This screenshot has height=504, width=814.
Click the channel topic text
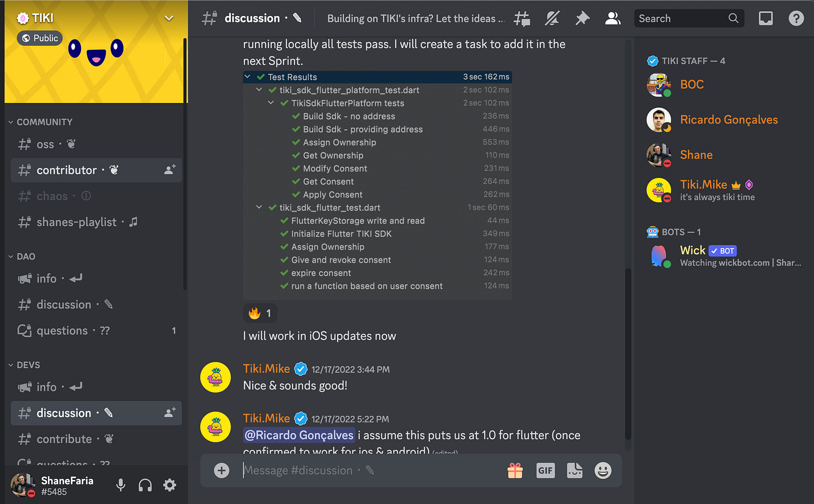tap(415, 18)
